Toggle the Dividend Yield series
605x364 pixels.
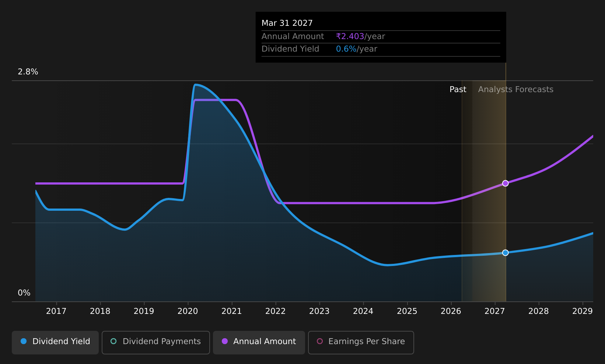point(55,342)
